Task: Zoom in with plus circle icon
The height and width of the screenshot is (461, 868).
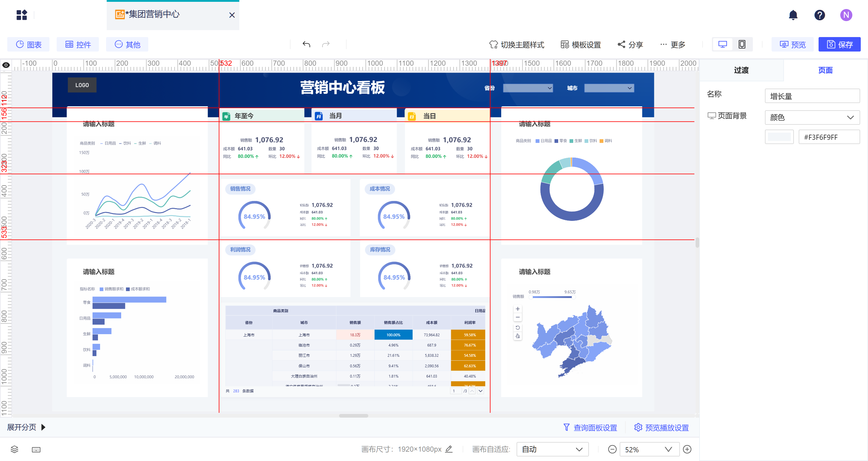Action: [x=687, y=449]
